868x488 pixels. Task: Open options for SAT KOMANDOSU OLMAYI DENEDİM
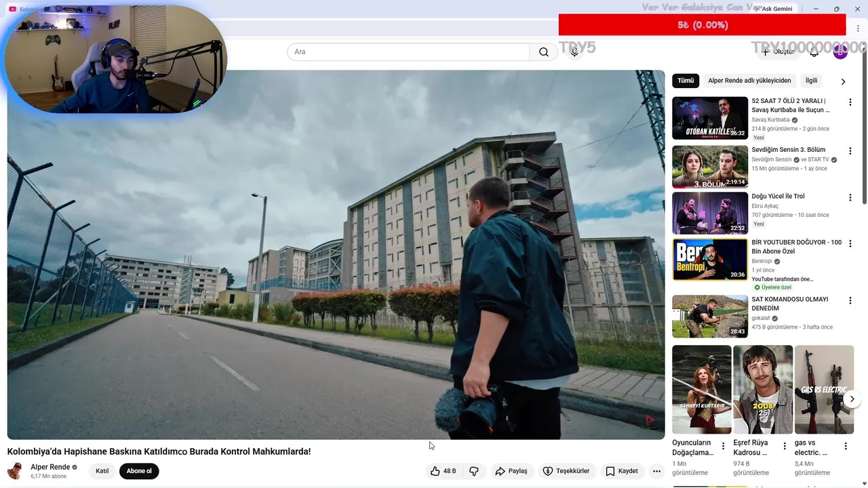pyautogui.click(x=850, y=300)
